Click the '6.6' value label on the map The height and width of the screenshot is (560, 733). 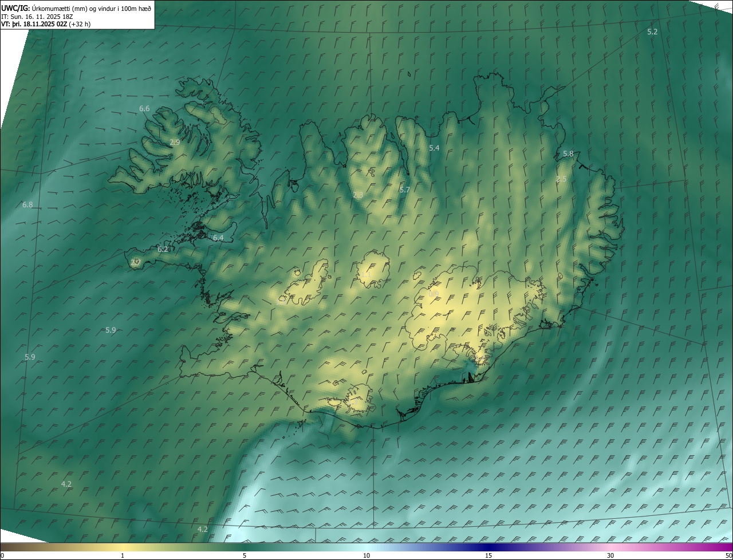(144, 108)
